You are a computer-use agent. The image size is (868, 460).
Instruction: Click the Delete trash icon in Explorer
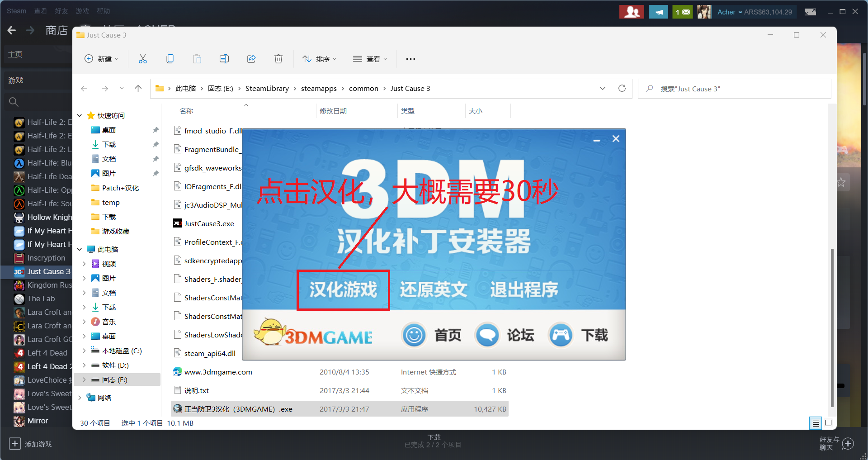[278, 59]
